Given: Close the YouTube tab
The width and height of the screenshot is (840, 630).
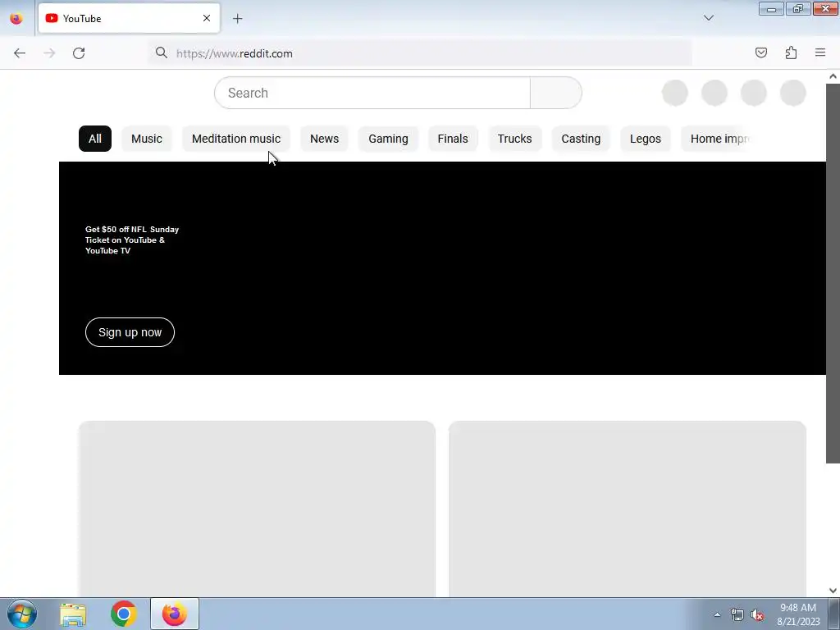Looking at the screenshot, I should pos(206,18).
